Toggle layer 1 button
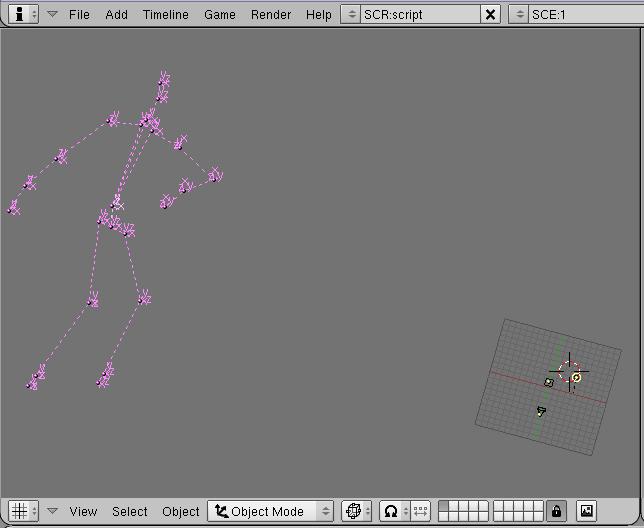The height and width of the screenshot is (528, 644). pyautogui.click(x=444, y=506)
